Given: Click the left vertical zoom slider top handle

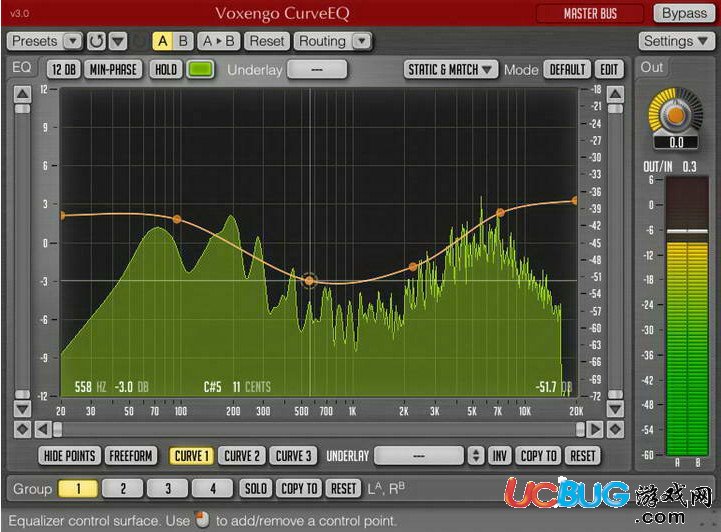Looking at the screenshot, I should [x=22, y=109].
